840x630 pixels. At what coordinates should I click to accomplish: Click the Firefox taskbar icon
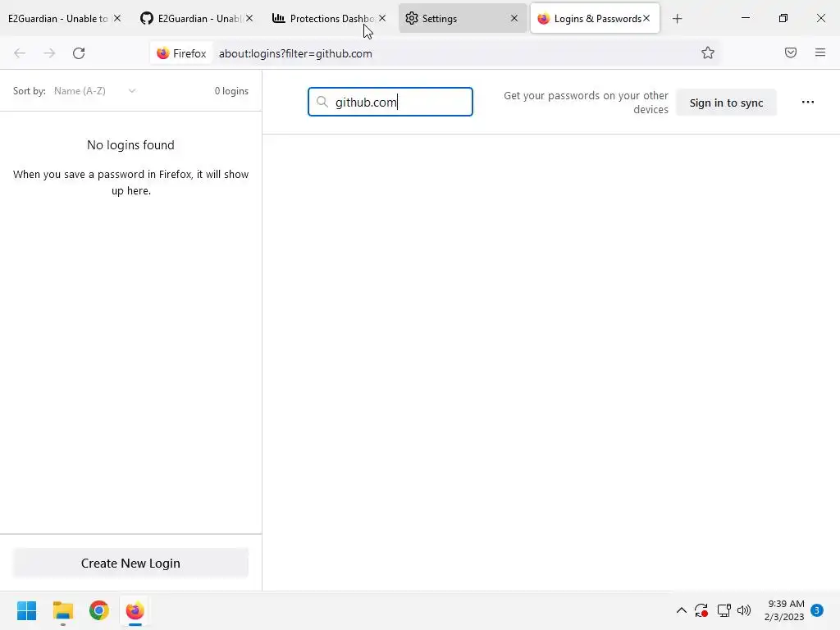tap(135, 610)
